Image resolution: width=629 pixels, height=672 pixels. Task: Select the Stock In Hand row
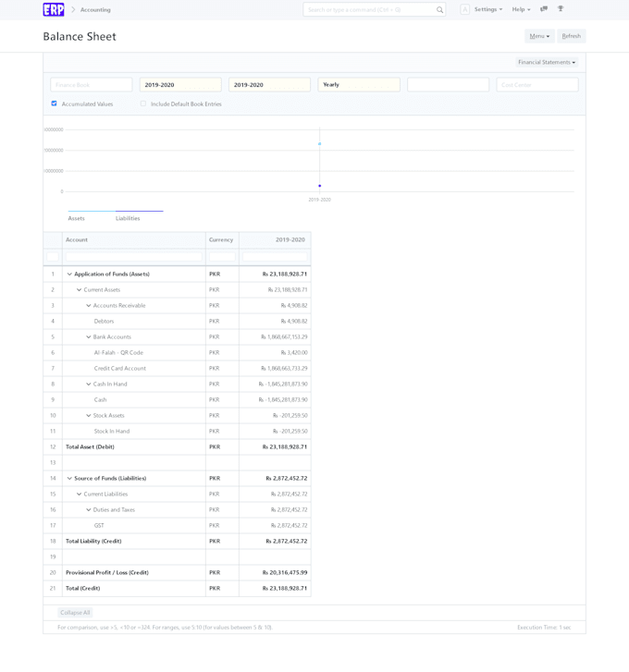177,432
